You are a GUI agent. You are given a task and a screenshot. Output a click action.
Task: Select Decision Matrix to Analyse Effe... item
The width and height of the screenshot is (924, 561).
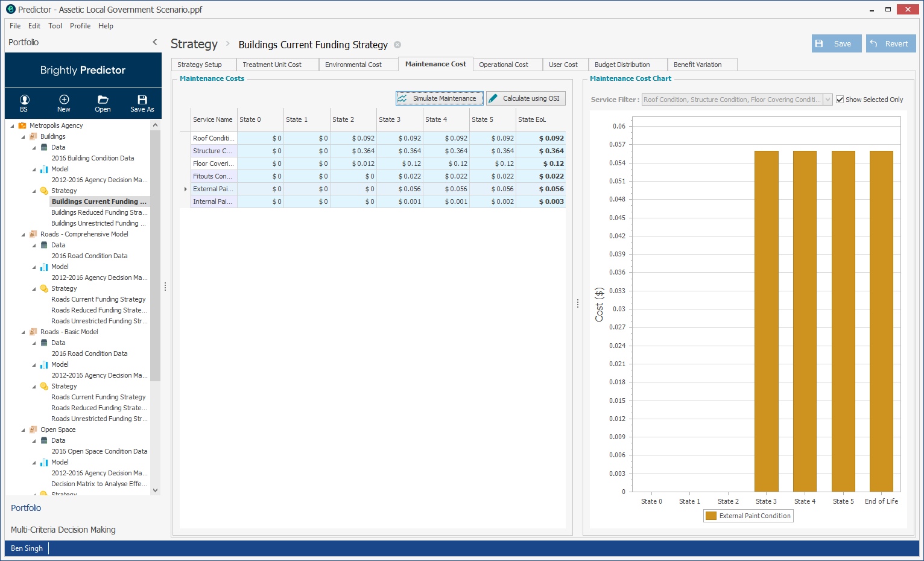coord(99,484)
